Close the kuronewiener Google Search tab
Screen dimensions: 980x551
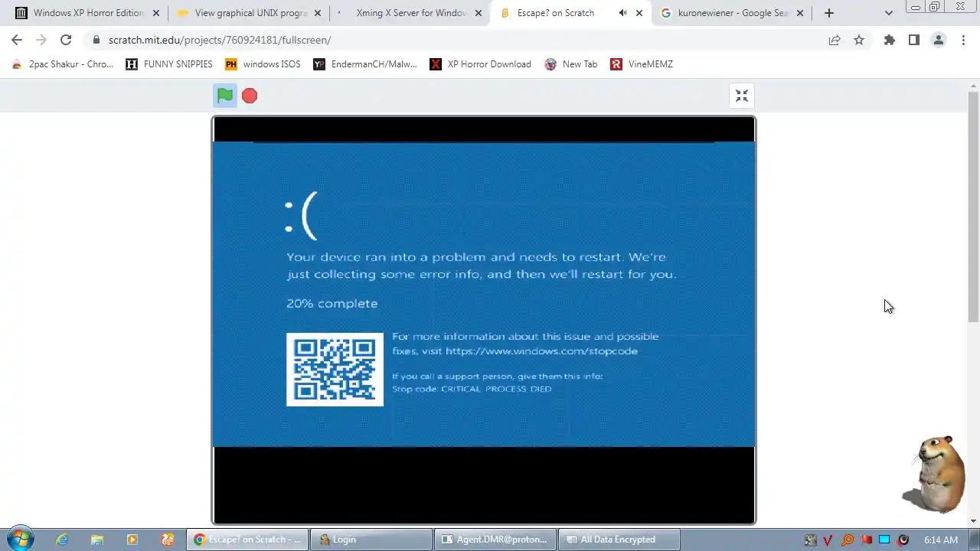801,13
